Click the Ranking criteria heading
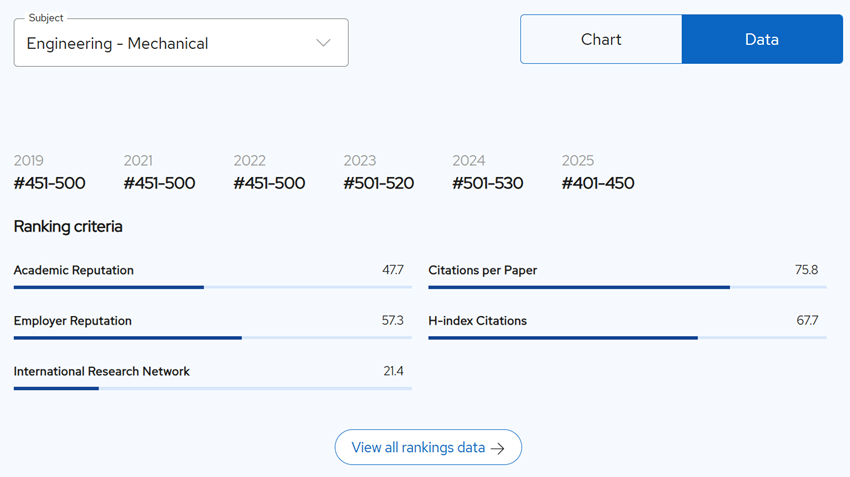This screenshot has height=477, width=850. [68, 227]
